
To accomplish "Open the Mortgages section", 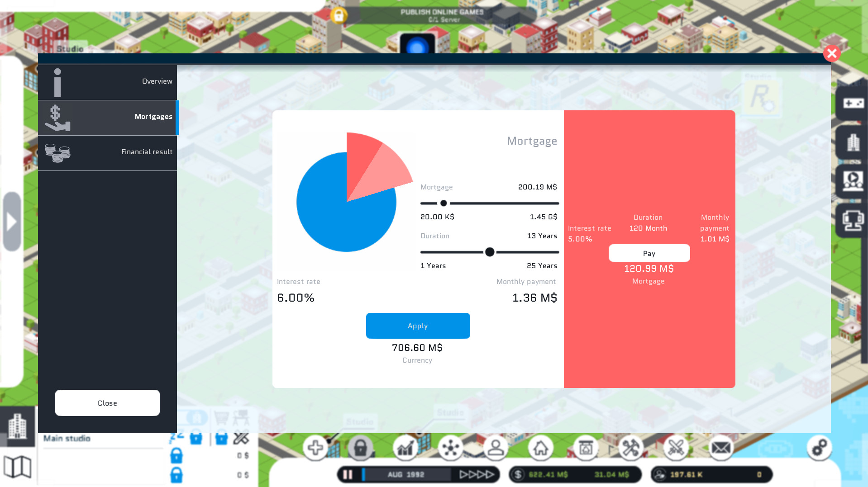I will [x=108, y=117].
